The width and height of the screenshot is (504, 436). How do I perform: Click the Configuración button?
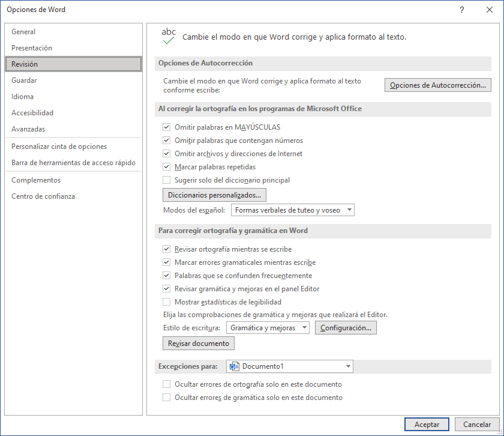click(x=346, y=328)
